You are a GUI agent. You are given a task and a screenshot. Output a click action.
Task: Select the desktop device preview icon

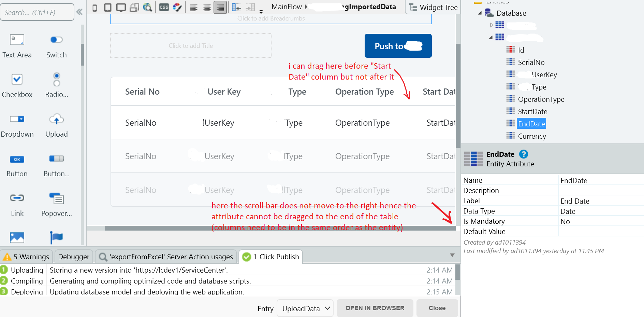coord(121,8)
